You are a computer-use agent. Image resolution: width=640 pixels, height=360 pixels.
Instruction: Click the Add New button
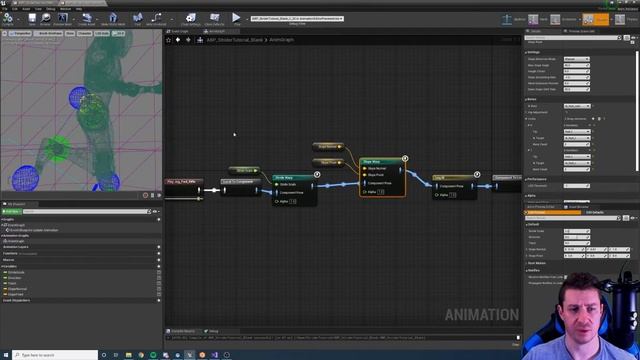(x=11, y=211)
